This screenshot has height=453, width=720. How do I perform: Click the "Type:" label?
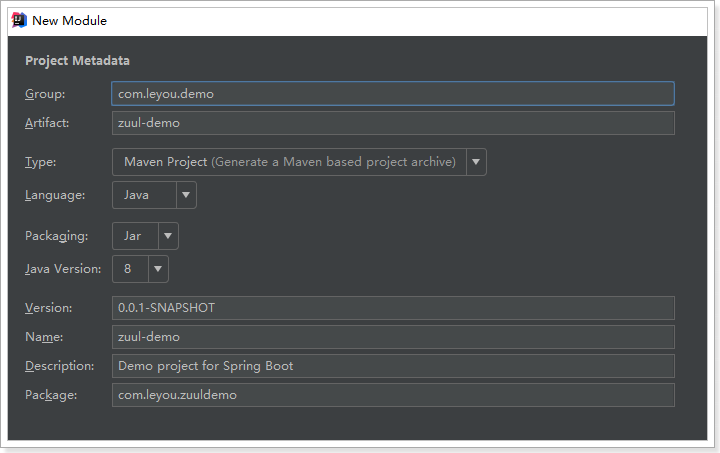[41, 162]
